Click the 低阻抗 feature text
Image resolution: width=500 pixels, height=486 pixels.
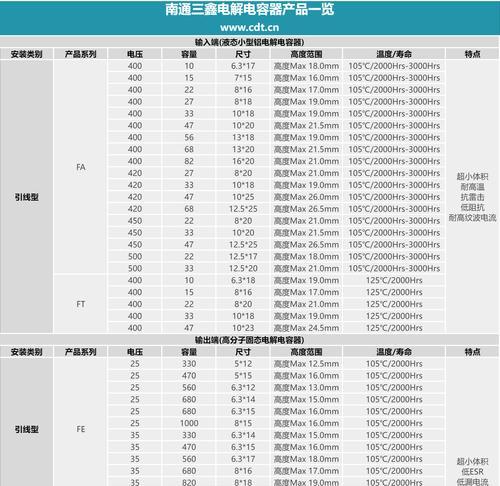click(x=472, y=208)
